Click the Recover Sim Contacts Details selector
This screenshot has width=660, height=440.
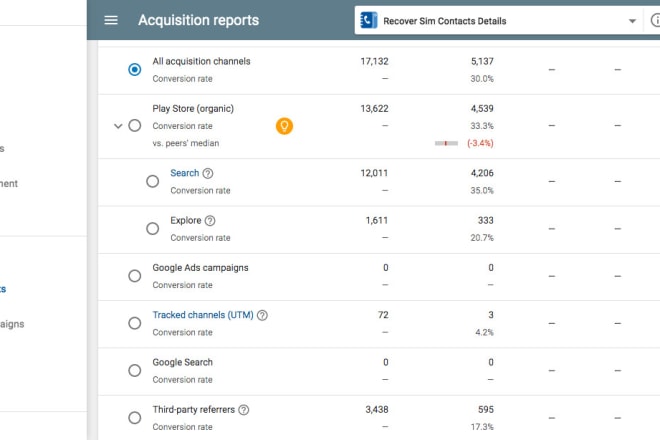(x=499, y=21)
